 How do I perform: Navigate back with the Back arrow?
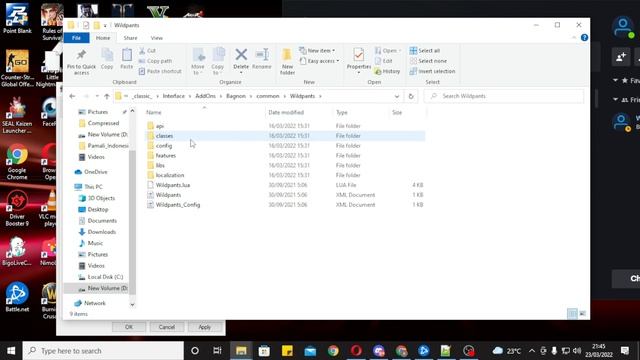pos(72,96)
